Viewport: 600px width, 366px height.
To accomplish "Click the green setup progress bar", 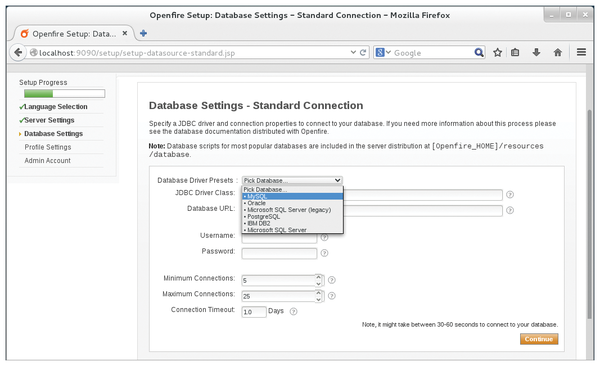I will pyautogui.click(x=64, y=93).
